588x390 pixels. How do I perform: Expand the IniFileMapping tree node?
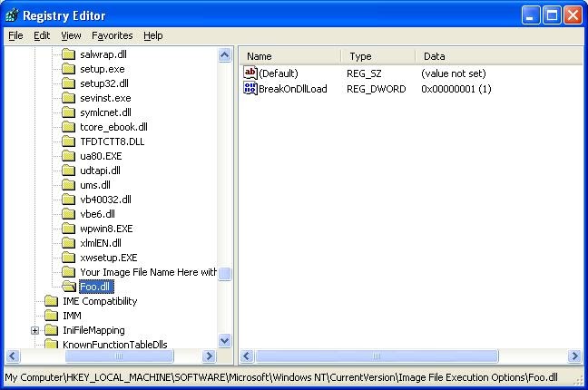coord(34,330)
